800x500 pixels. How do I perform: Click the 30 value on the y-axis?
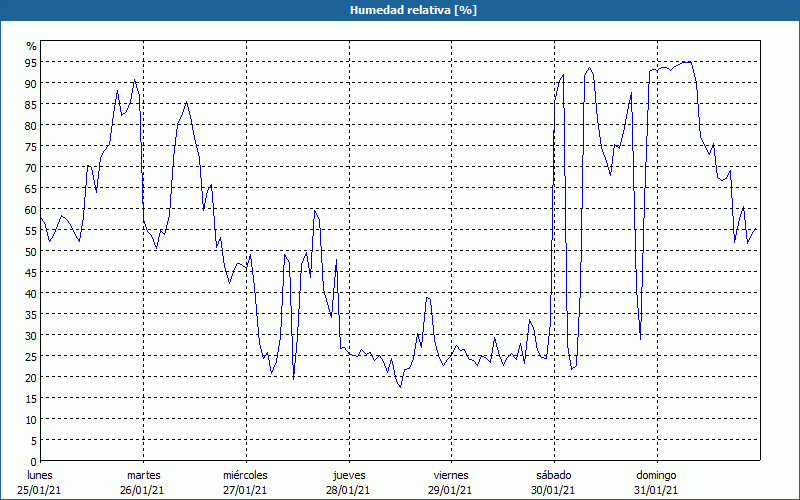32,335
